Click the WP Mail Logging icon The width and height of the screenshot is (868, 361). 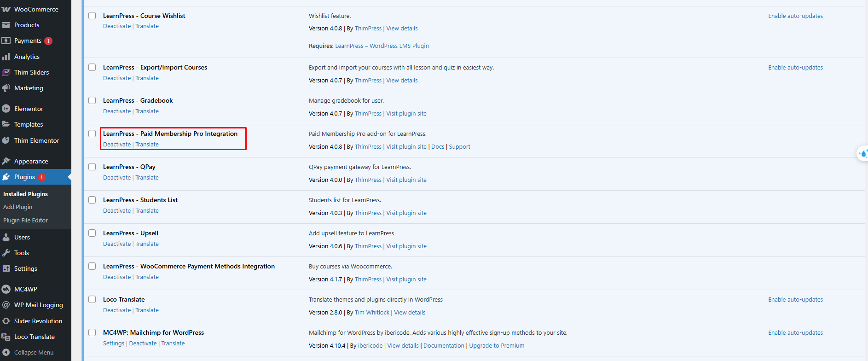coord(6,305)
